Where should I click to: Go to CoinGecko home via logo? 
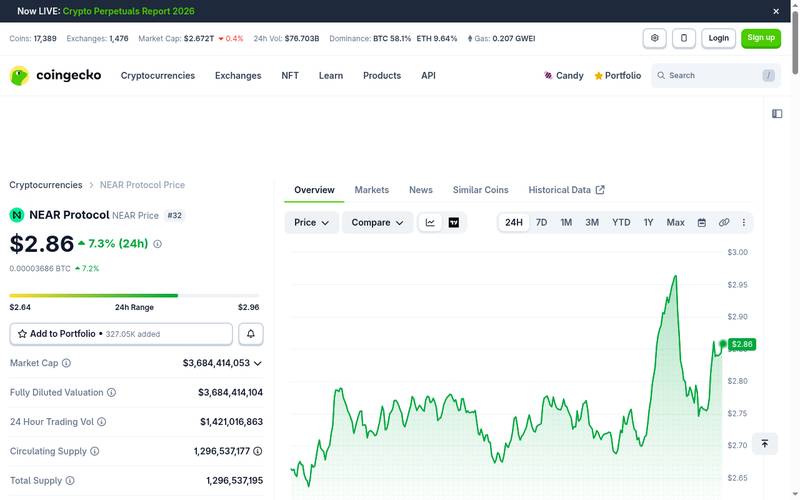coord(55,76)
